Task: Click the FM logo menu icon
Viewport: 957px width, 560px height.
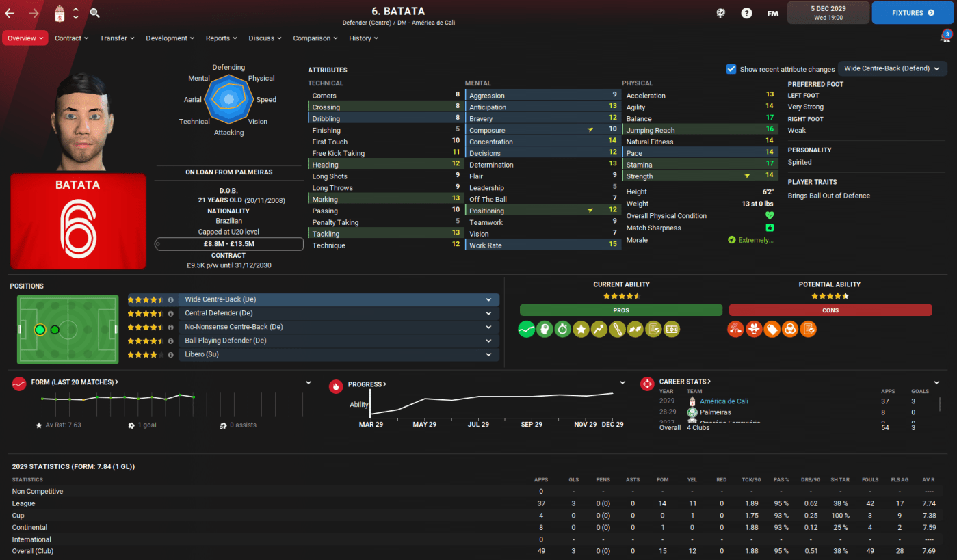Action: click(772, 13)
